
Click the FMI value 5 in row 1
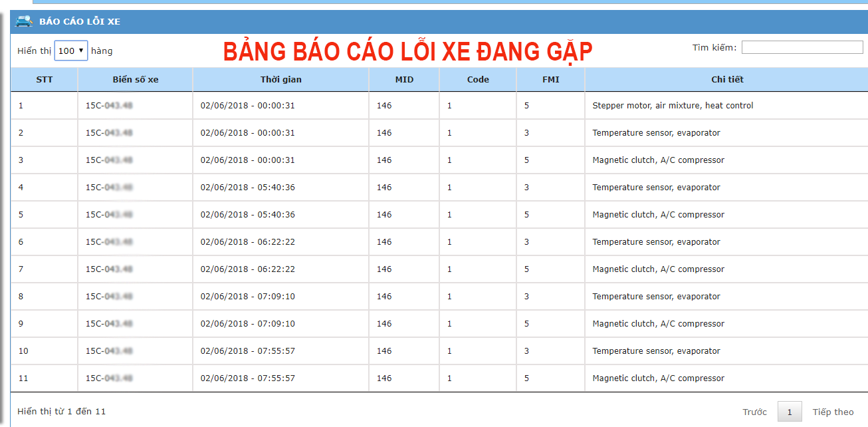coord(526,106)
